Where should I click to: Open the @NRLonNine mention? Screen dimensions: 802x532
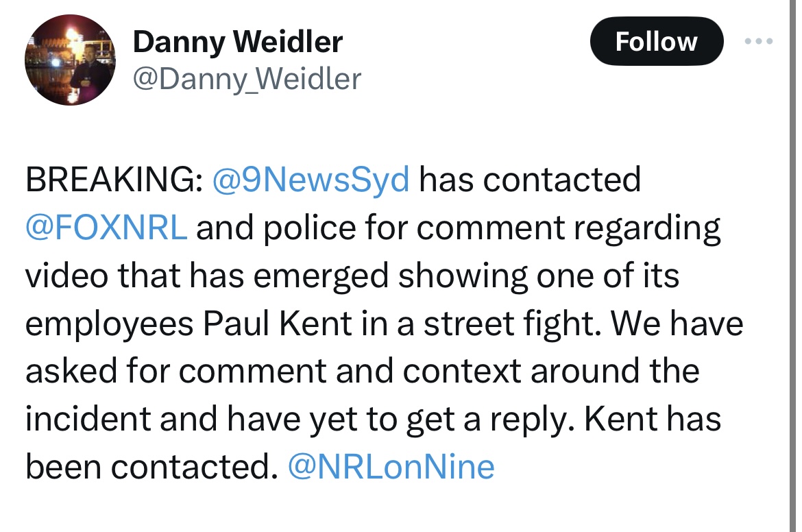tap(391, 467)
